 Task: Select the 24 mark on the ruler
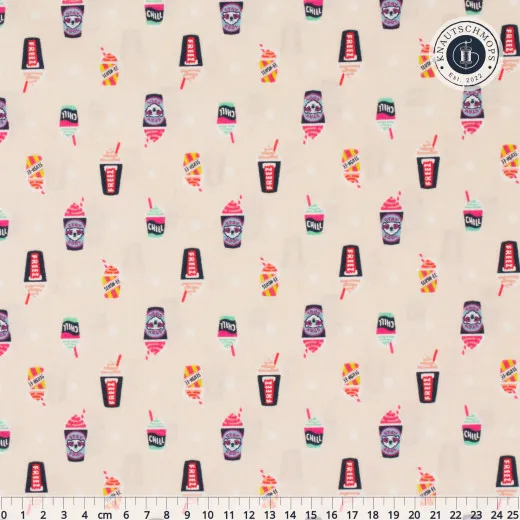pyautogui.click(x=497, y=514)
